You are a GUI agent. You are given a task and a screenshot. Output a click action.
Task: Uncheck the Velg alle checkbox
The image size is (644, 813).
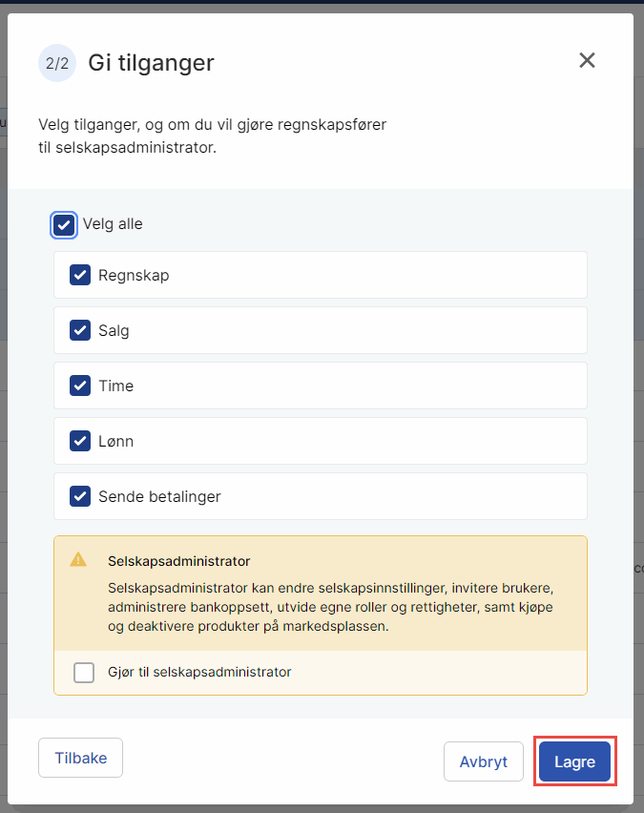pos(64,224)
